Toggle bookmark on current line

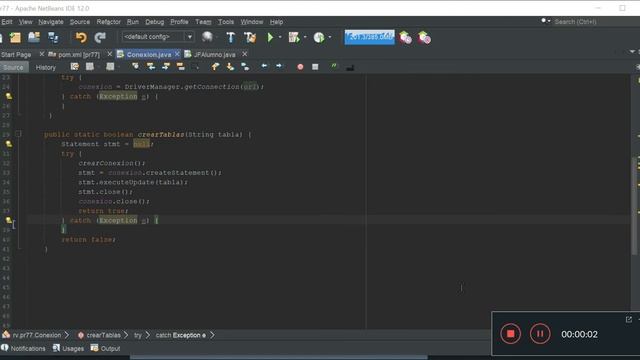pyautogui.click(x=245, y=66)
